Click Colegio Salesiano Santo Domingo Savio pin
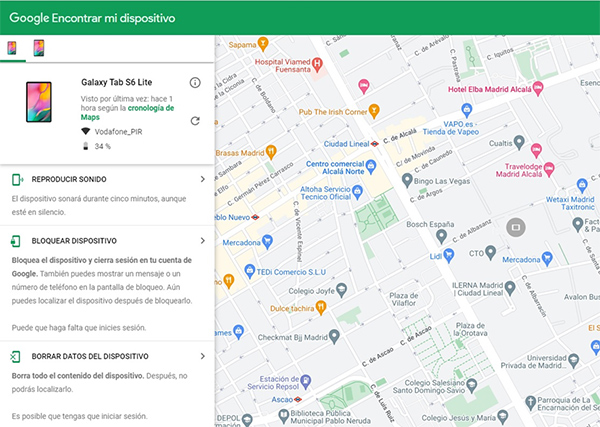Screen dimensions: 600x427 (x=472, y=385)
